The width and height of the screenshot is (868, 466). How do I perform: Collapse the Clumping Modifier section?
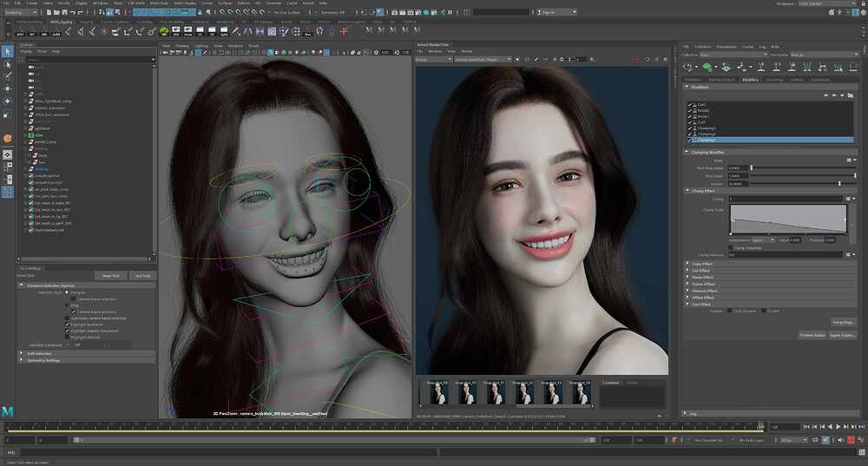click(x=687, y=152)
